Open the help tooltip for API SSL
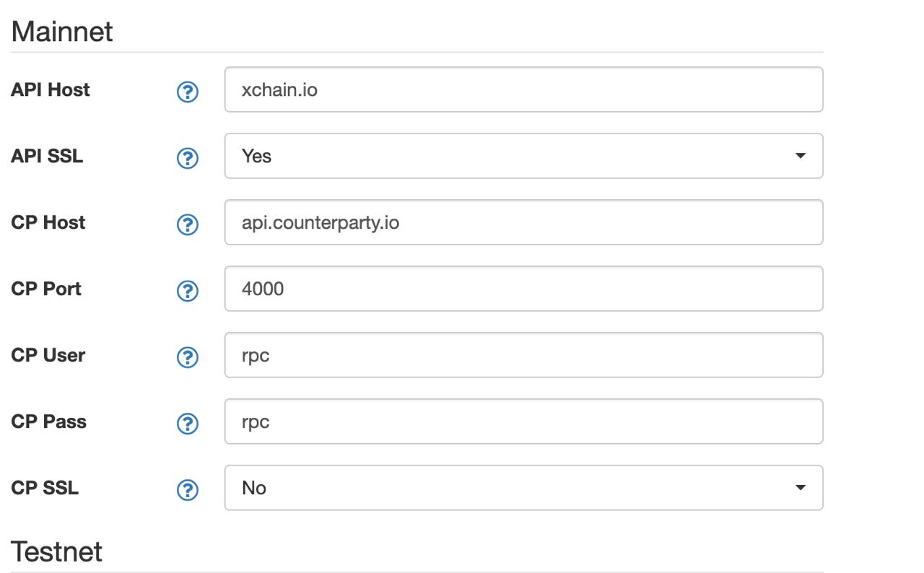 188,158
